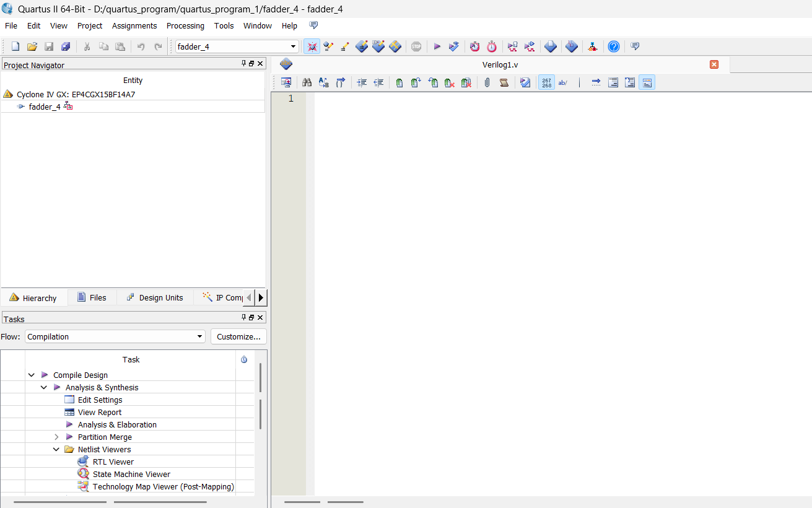The image size is (812, 508).
Task: Decrease indent in text editor
Action: 378,82
